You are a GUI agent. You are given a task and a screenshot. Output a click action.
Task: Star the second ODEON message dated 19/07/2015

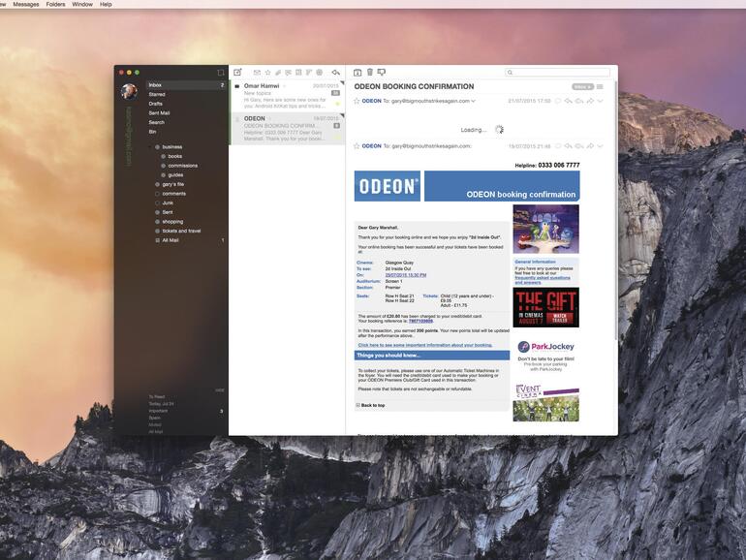click(x=357, y=146)
